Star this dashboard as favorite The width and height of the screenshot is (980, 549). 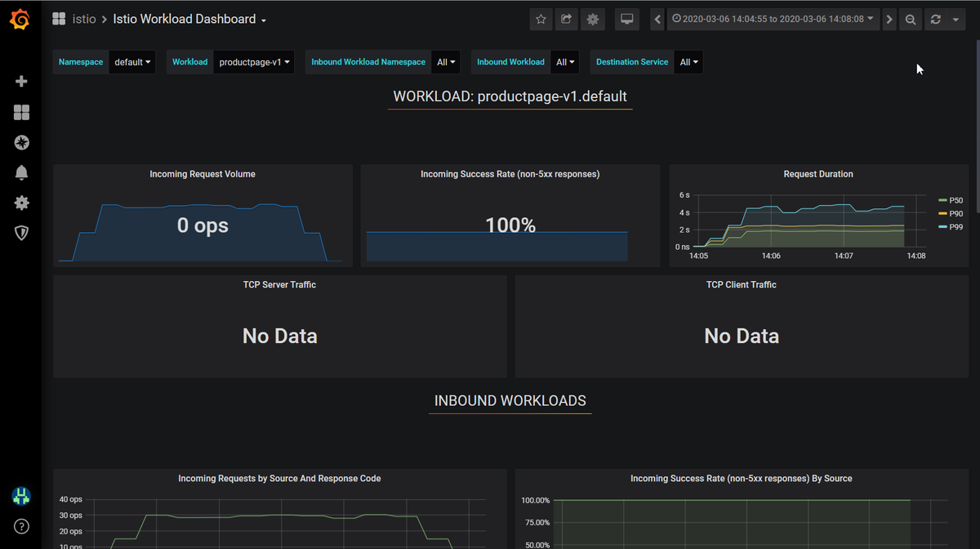tap(541, 20)
